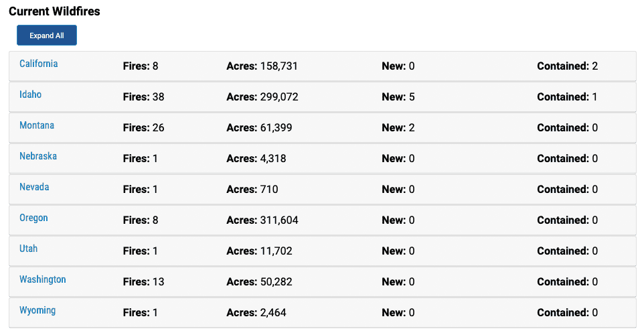Open the Nevada state link
Image resolution: width=644 pixels, height=335 pixels.
pyautogui.click(x=35, y=187)
